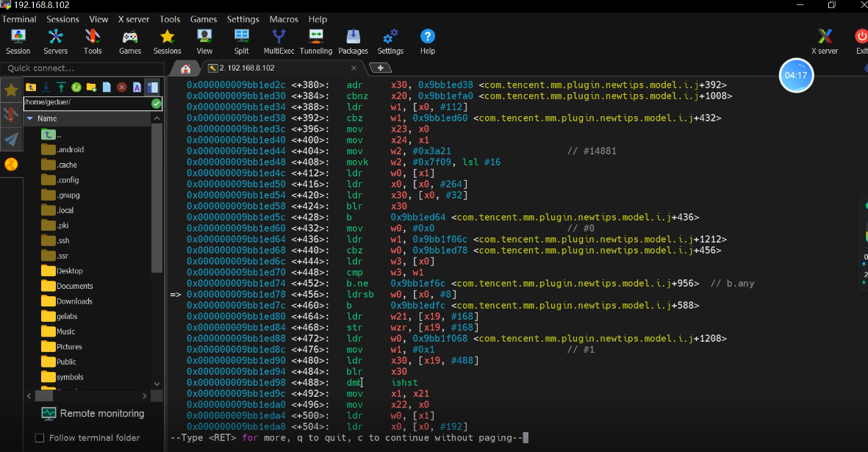868x452 pixels.
Task: Open the X server menu
Action: coord(134,19)
